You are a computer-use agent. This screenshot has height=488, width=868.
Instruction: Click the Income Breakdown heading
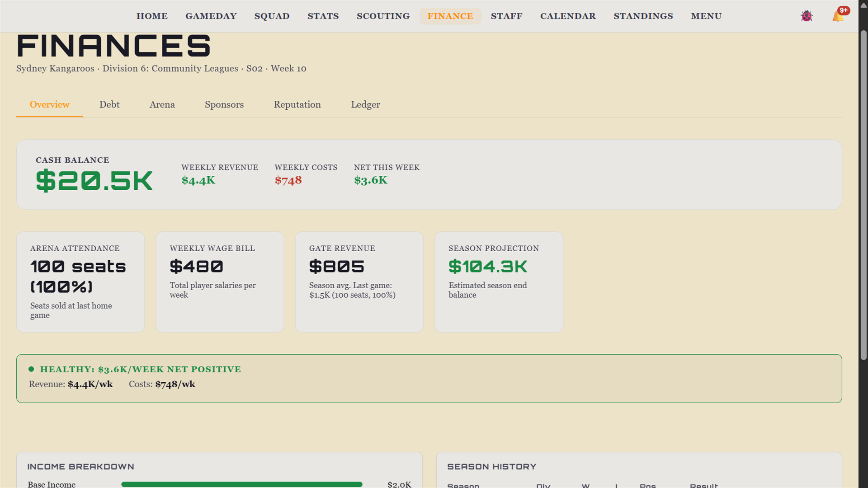tap(80, 467)
